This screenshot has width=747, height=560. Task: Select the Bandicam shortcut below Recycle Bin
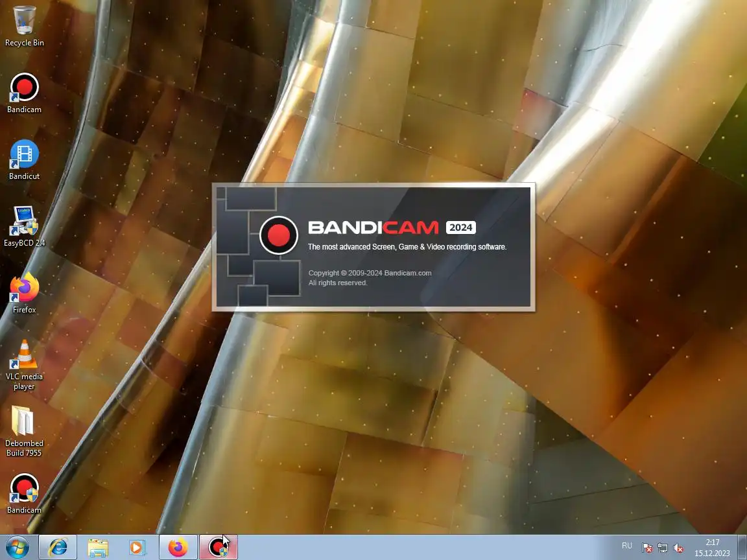point(24,93)
